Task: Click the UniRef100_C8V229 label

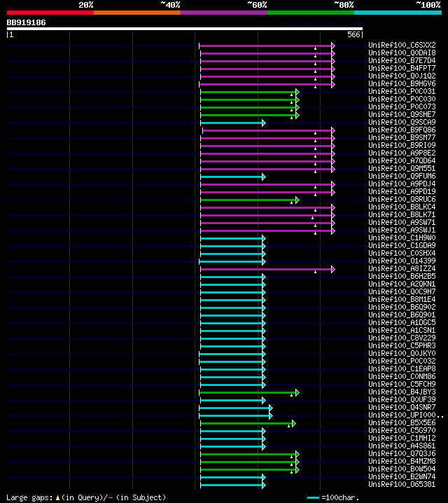Action: 402,338
